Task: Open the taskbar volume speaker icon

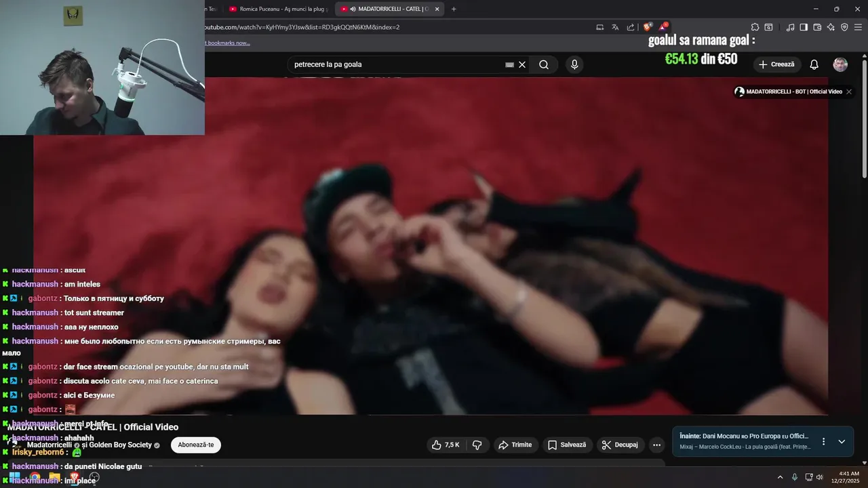Action: 820,477
